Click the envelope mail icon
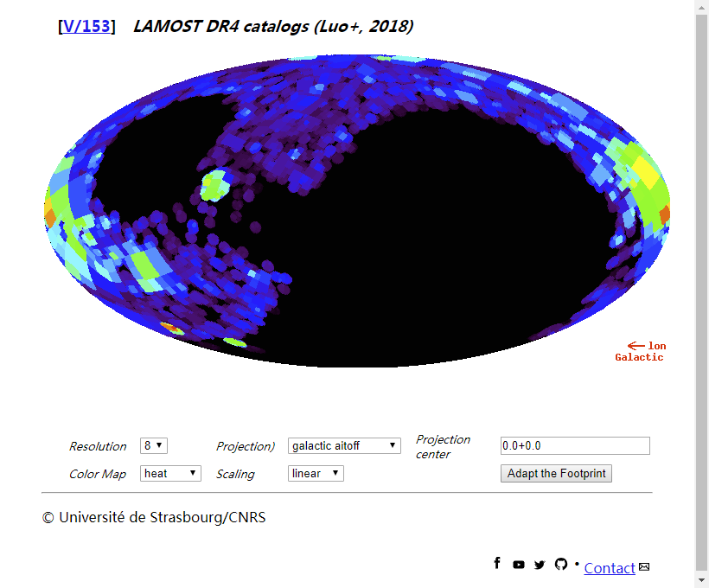The width and height of the screenshot is (709, 588). pyautogui.click(x=644, y=567)
